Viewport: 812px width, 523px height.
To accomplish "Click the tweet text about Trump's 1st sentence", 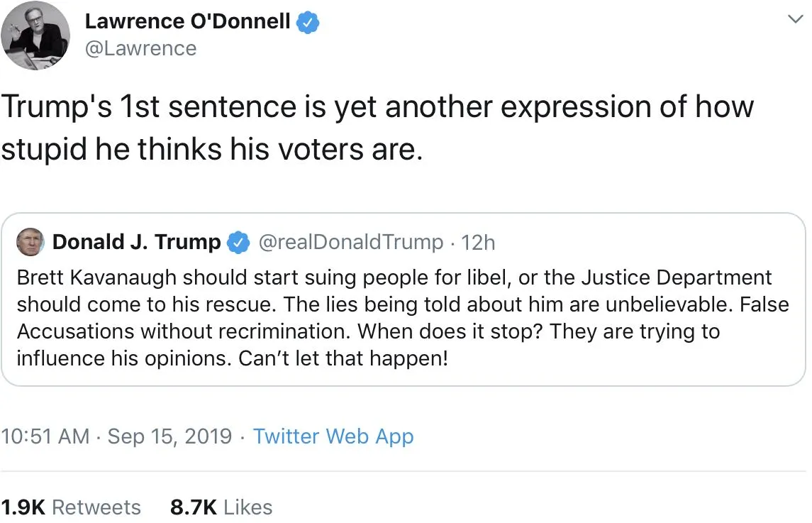I will (376, 128).
